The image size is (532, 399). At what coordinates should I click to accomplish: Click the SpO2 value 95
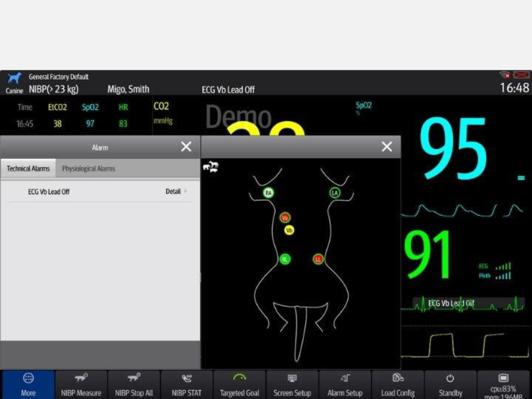453,148
